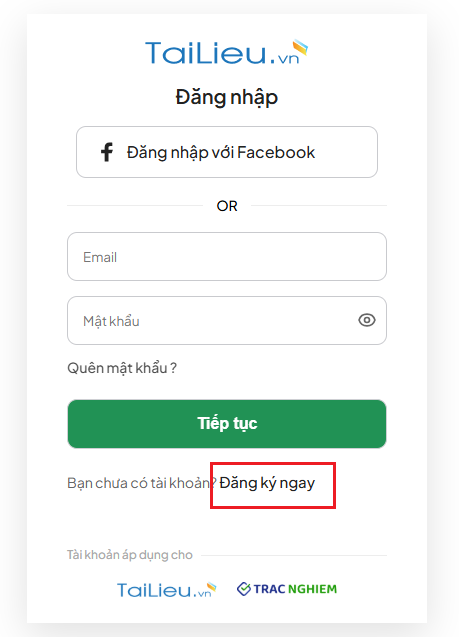459x637 pixels.
Task: Click the TaiLieu.vn logo at the top
Action: coord(227,52)
